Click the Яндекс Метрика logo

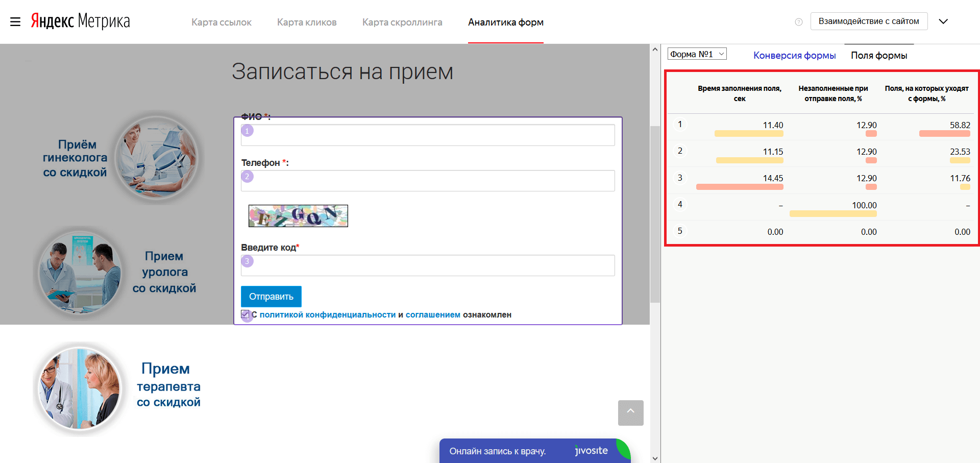click(80, 21)
